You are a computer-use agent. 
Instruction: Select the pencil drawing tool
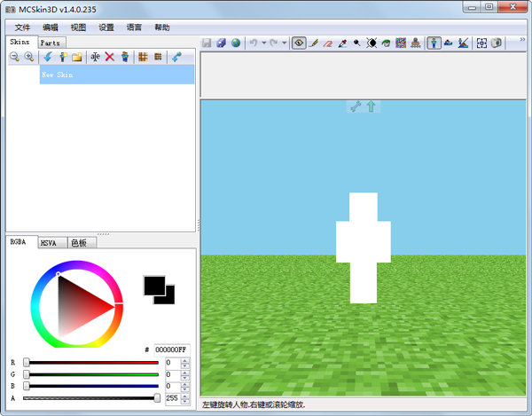pyautogui.click(x=313, y=43)
